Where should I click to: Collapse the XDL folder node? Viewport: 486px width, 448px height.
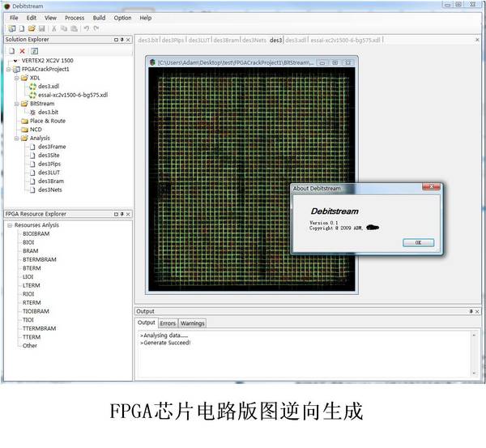tap(16, 78)
